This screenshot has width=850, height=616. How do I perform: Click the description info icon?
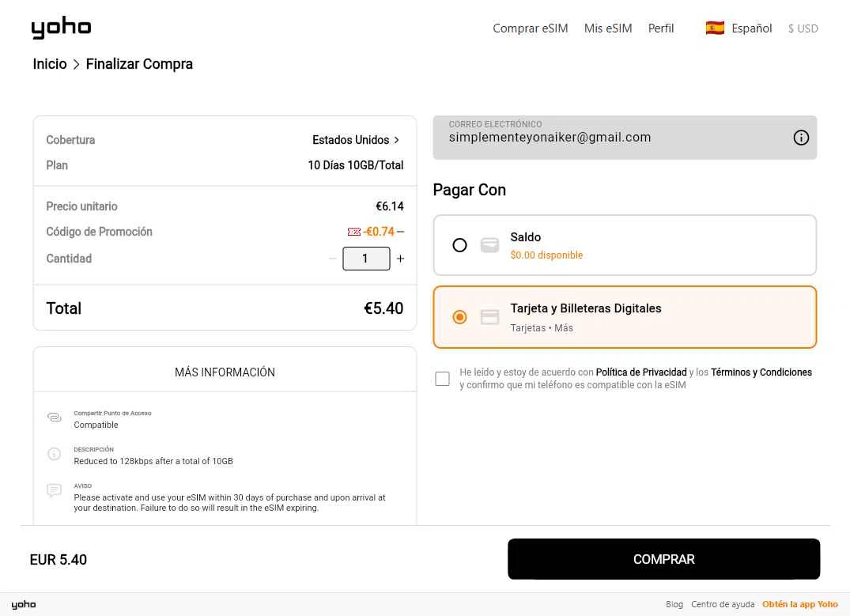55,454
